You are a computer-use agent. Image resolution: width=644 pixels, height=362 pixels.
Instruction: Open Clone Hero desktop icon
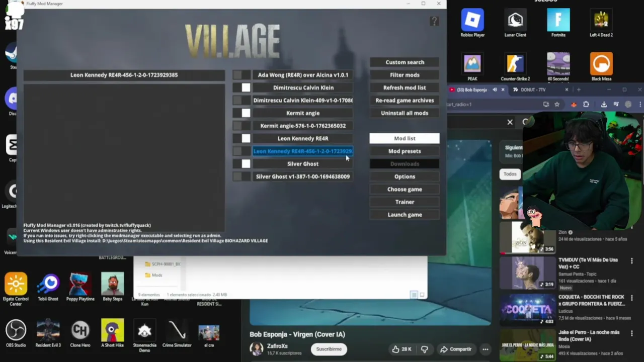(80, 333)
